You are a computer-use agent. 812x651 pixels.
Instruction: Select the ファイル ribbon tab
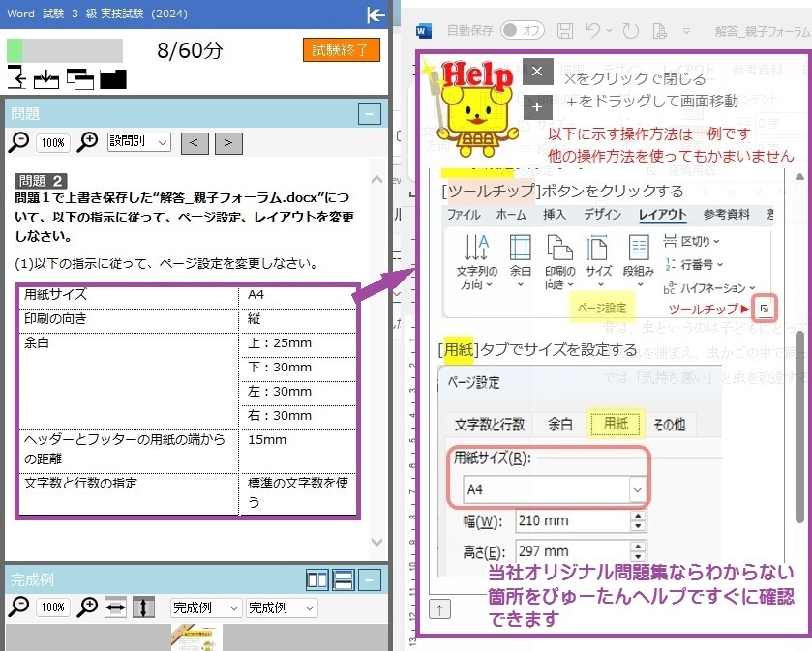[x=464, y=214]
